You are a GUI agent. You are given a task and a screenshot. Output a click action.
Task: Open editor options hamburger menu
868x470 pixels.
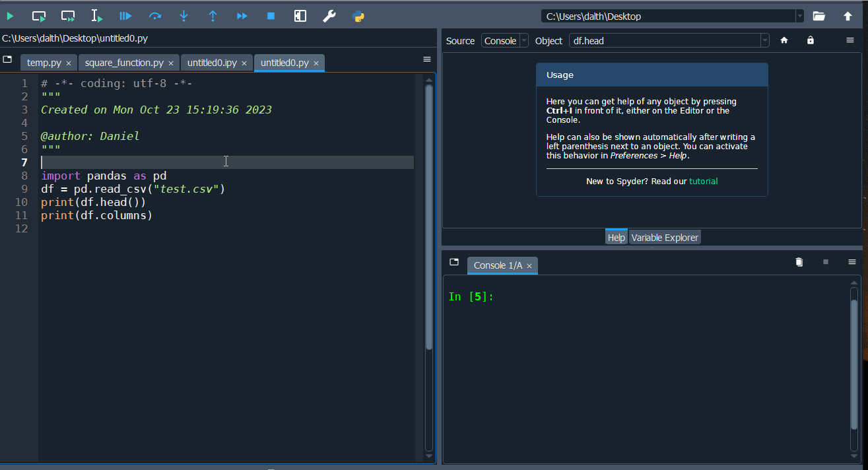427,59
